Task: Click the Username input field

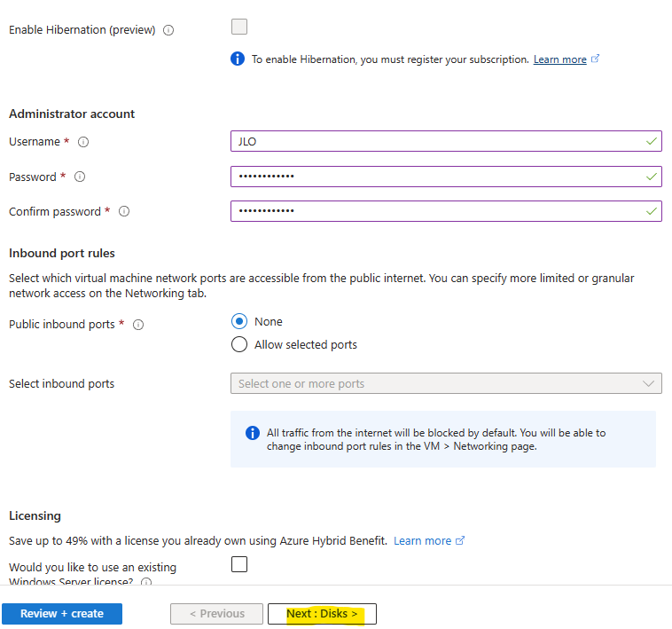Action: 446,141
